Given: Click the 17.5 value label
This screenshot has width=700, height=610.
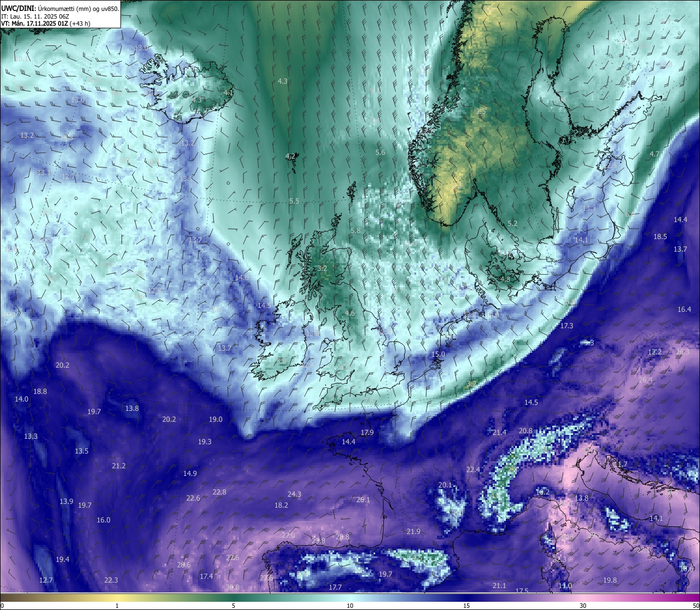Looking at the screenshot, I should click(522, 591).
